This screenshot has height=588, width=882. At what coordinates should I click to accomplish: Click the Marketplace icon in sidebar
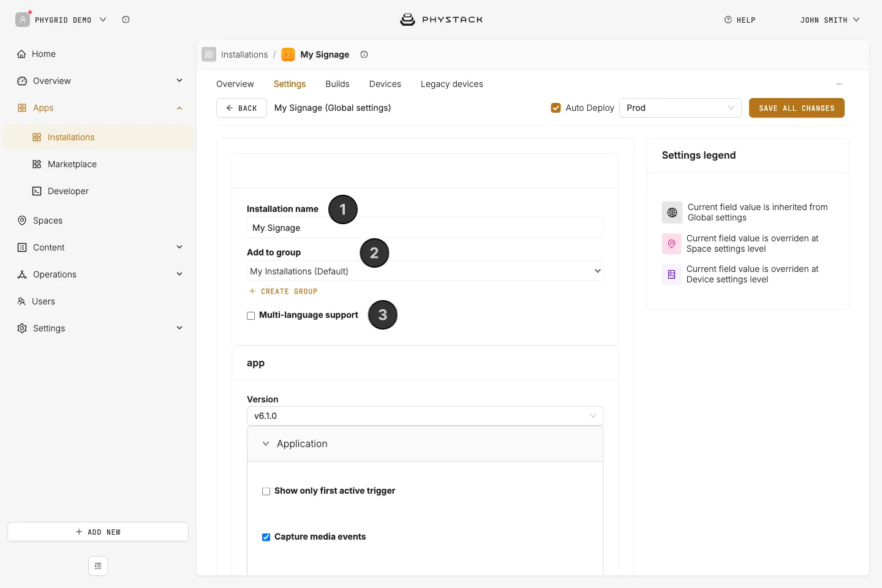click(37, 164)
